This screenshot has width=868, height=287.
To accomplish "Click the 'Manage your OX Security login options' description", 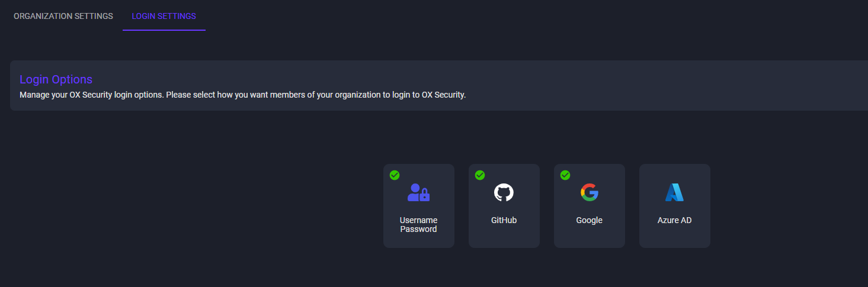I will [243, 95].
